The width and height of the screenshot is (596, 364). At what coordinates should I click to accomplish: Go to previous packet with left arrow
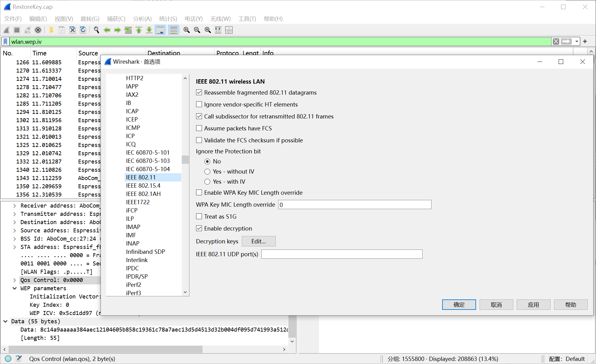107,30
